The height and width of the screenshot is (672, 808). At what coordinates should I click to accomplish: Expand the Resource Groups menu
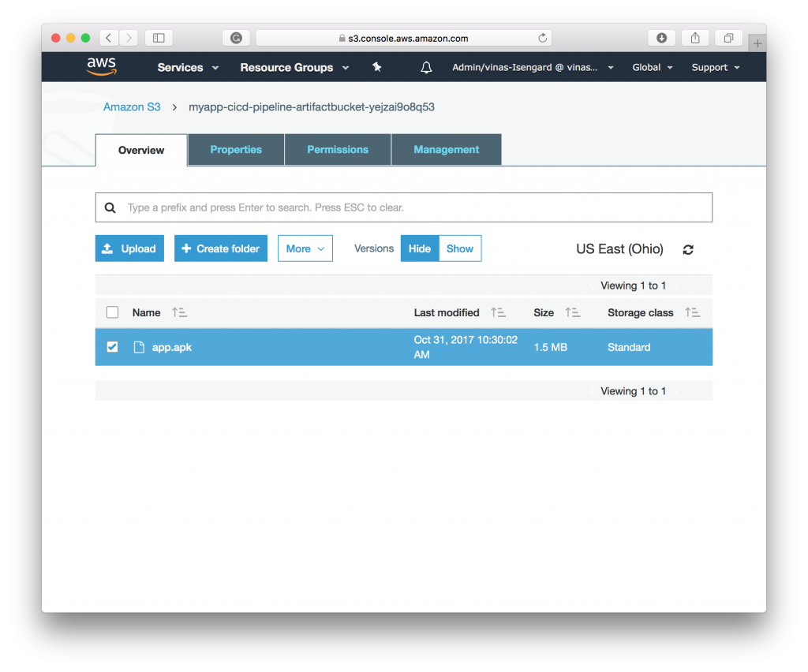click(x=294, y=68)
